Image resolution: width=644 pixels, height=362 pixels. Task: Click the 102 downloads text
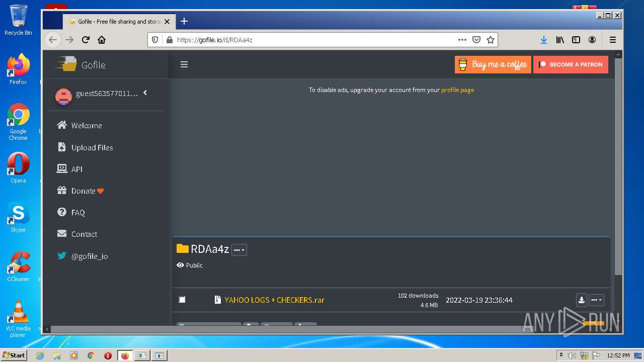coord(418,296)
